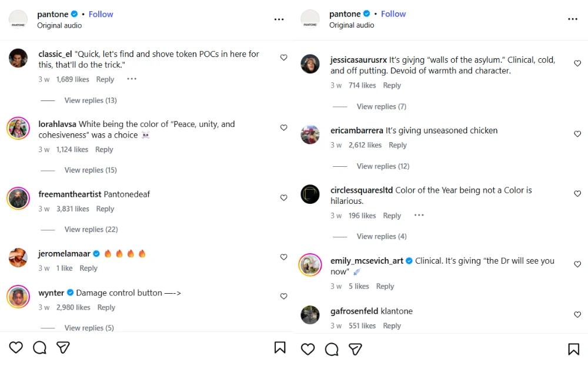
Task: View the 2,980 likes on wynter's comment
Action: (73, 307)
